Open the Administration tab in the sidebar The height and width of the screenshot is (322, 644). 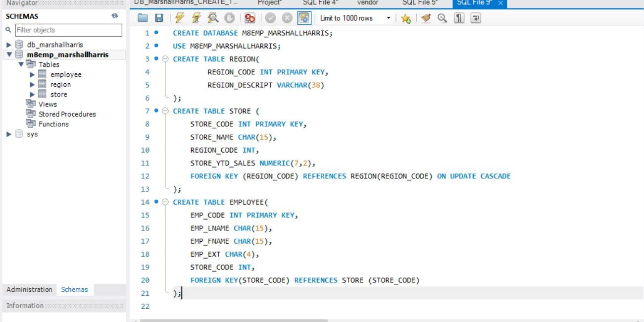click(x=29, y=289)
